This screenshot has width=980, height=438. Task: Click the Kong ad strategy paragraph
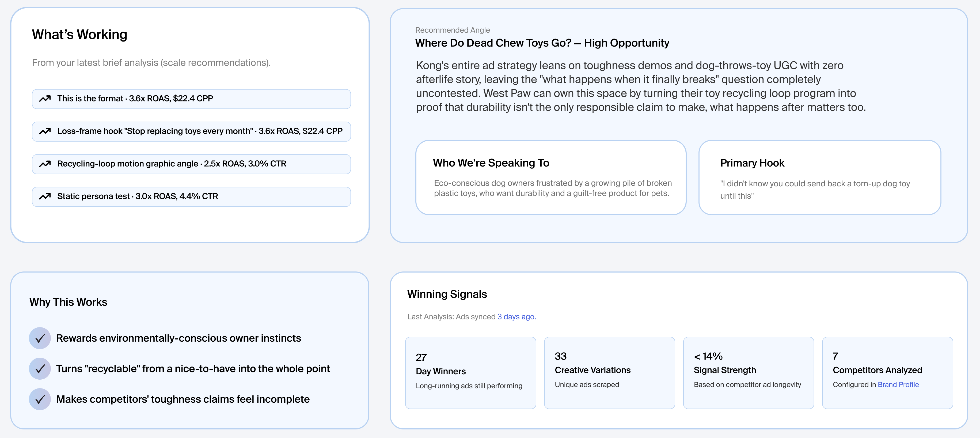tap(641, 86)
